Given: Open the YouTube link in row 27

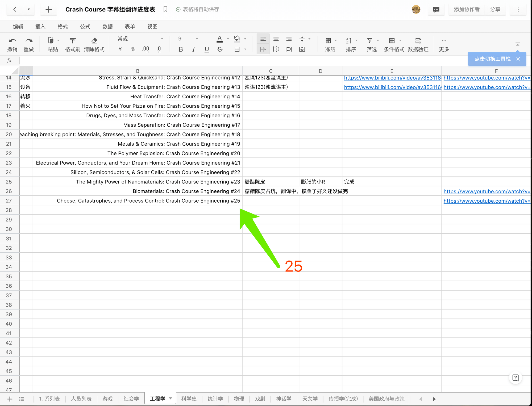Looking at the screenshot, I should 487,201.
